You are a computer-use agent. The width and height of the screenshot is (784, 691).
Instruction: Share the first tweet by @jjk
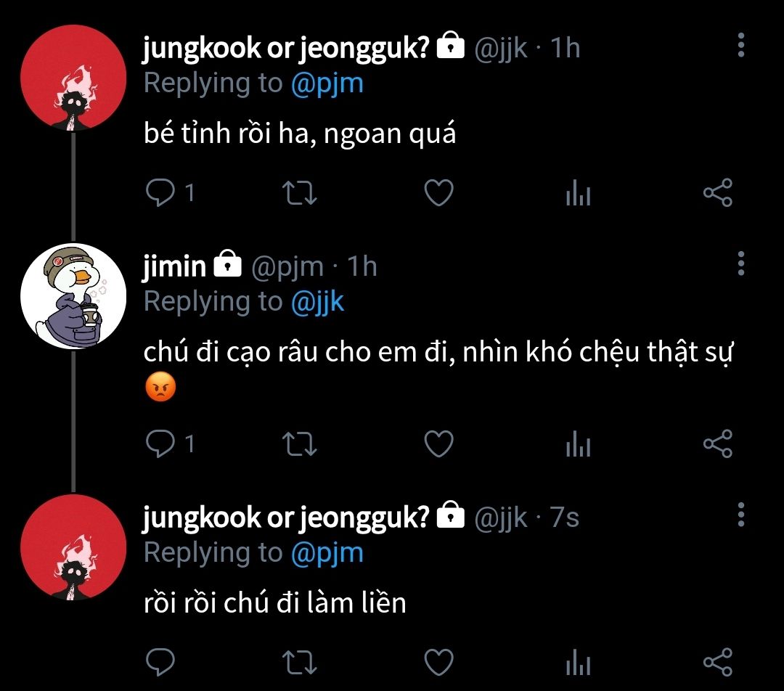[x=718, y=193]
